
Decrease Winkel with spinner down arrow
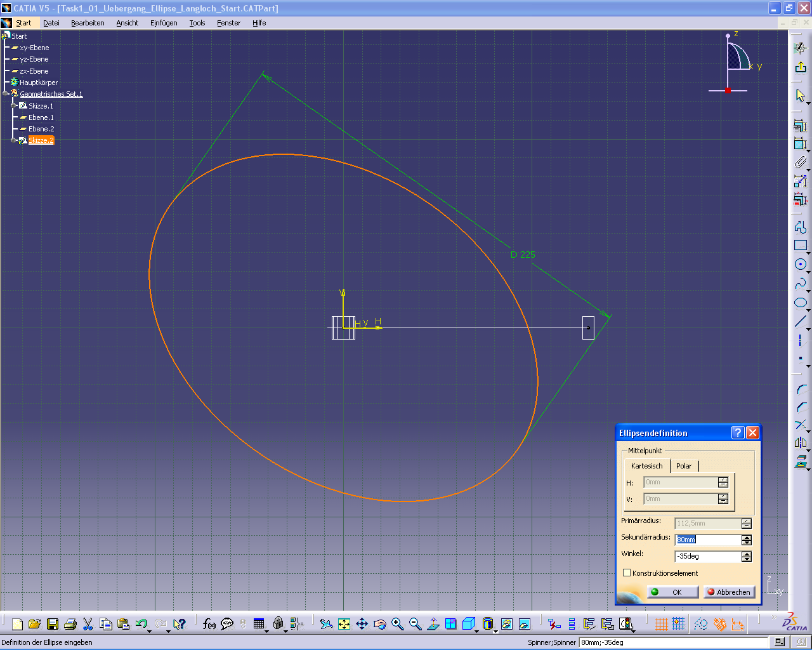click(x=747, y=559)
